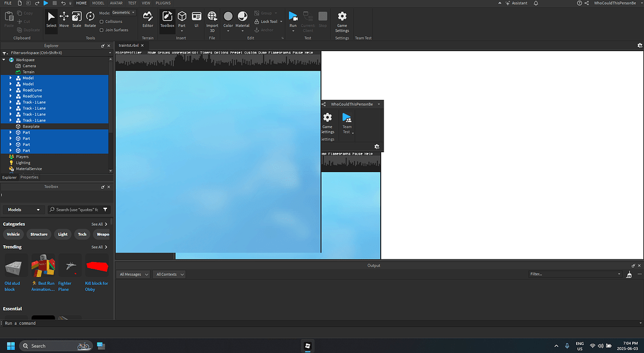This screenshot has height=353, width=644.
Task: Click See All next to Trending
Action: pos(99,247)
